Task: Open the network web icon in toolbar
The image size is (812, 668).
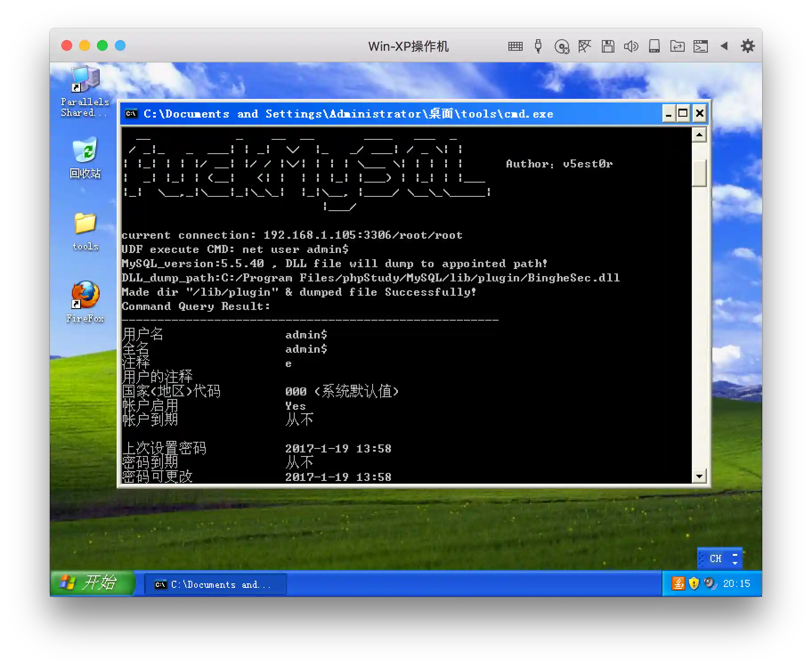Action: (585, 46)
